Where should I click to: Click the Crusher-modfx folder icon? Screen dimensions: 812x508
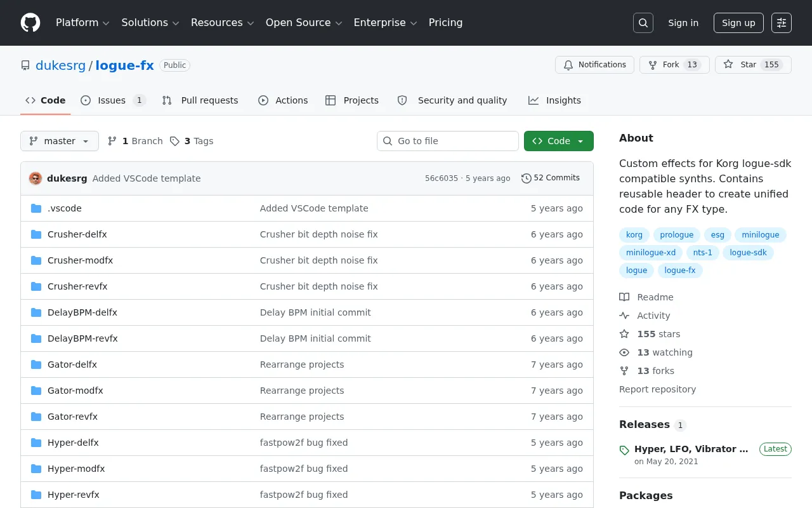(36, 260)
